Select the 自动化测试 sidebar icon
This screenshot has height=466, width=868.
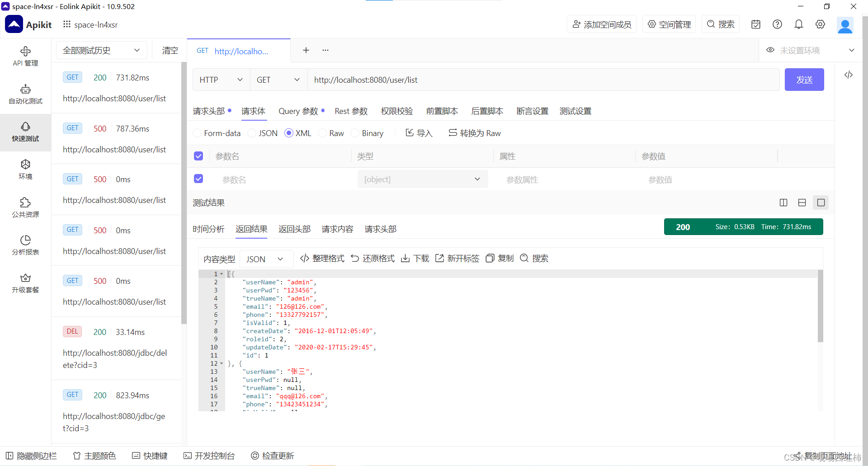point(25,94)
